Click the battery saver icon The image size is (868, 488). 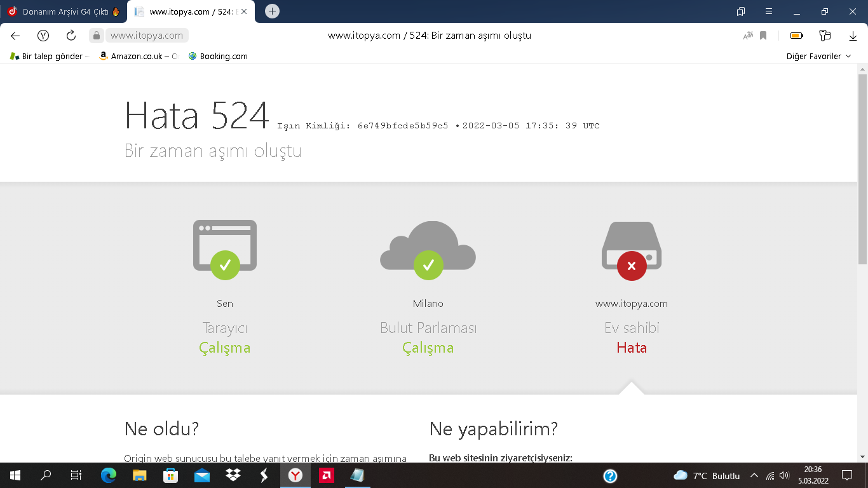[x=797, y=36]
